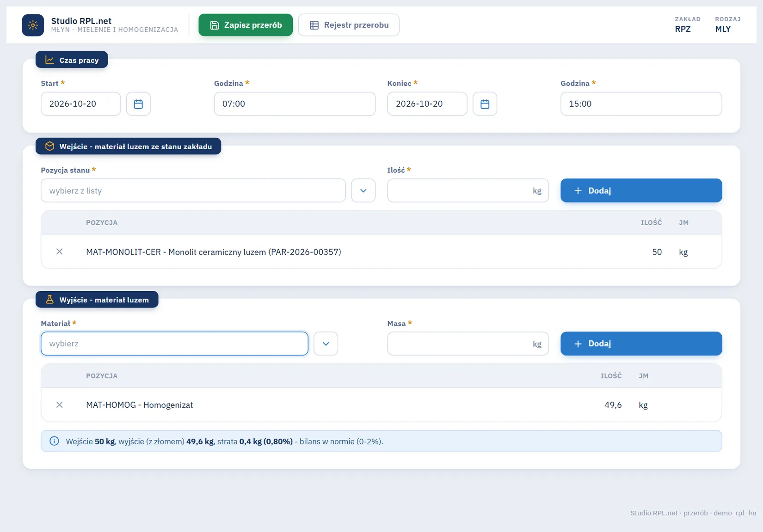This screenshot has height=532, width=763.
Task: Click 'MŁYN - MIELENIE I HOMOGENIZACJA' subtitle
Action: 115,30
